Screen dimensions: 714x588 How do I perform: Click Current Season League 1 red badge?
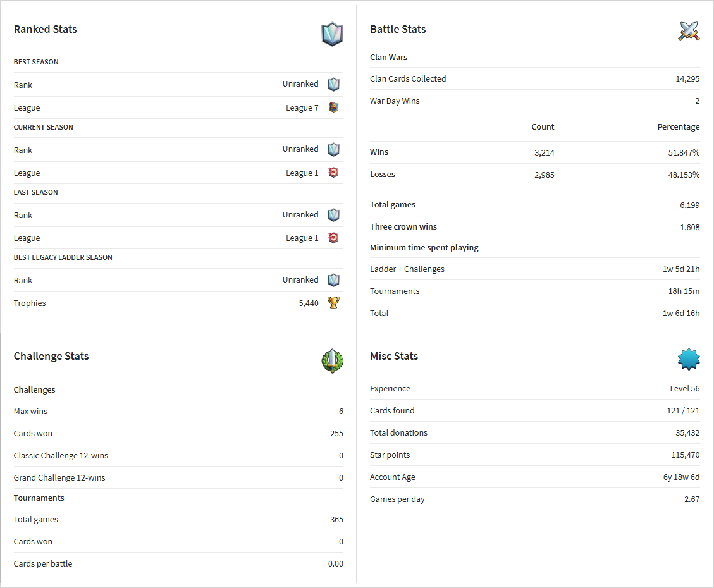334,173
